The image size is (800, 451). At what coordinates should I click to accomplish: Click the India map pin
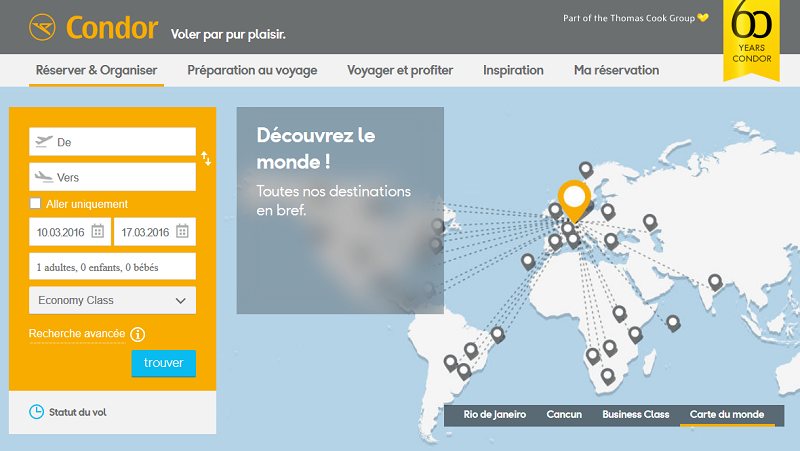coord(715,282)
